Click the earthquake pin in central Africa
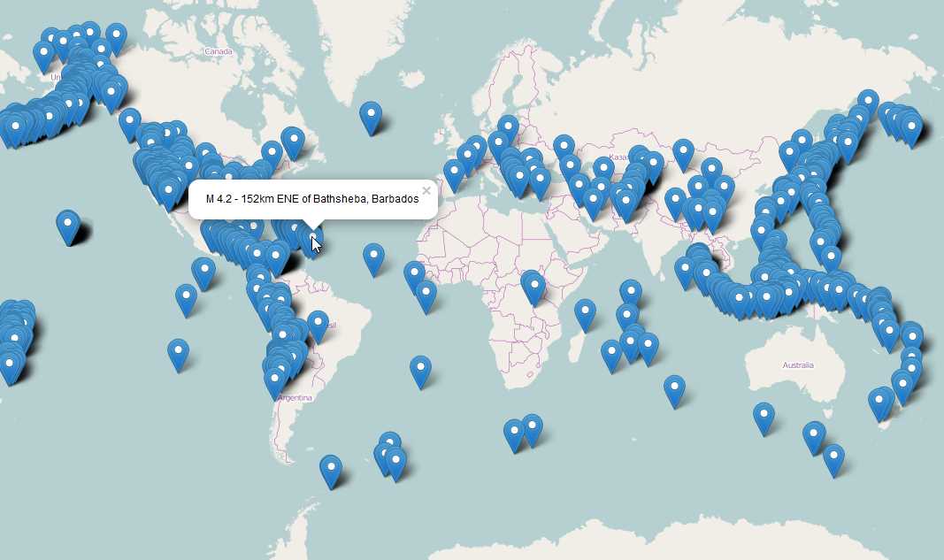Screen dimensions: 944x560 (x=534, y=283)
